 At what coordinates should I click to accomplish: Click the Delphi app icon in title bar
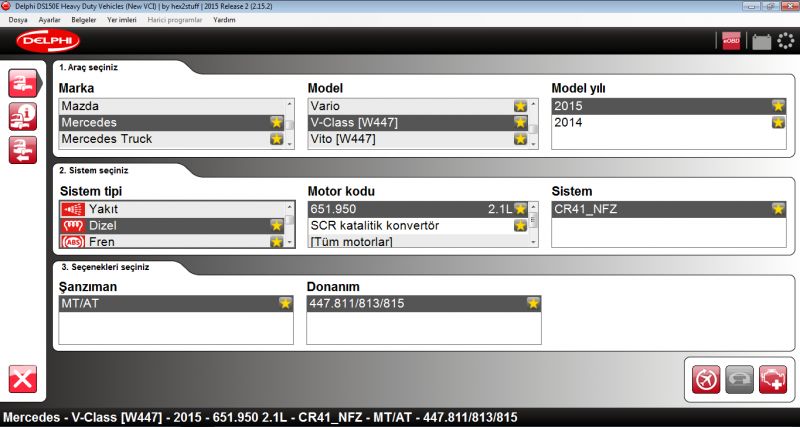click(x=6, y=6)
